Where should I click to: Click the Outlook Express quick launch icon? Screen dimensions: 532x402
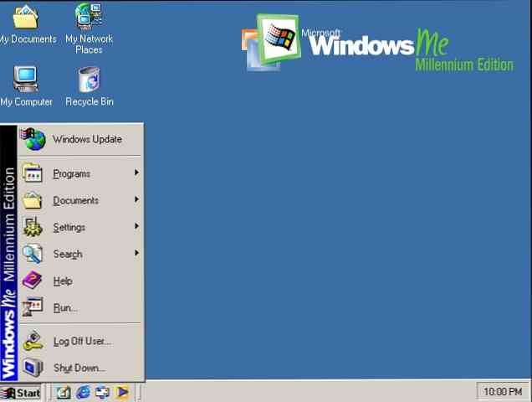tap(102, 392)
